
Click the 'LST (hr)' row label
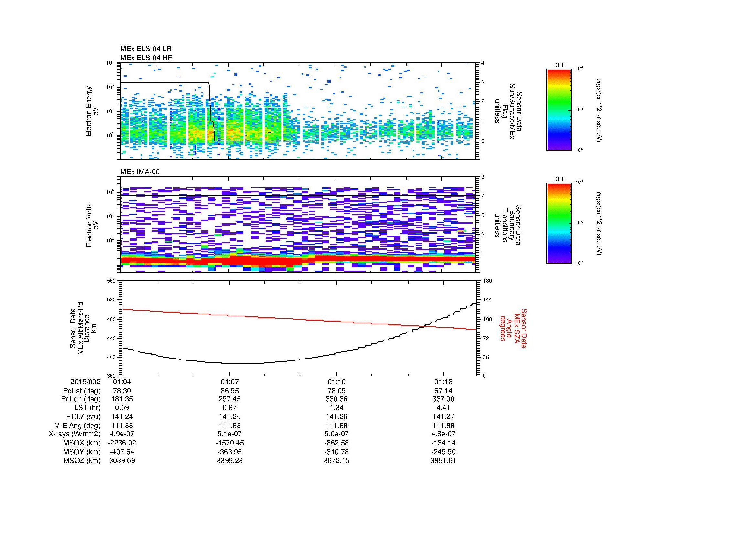87,408
